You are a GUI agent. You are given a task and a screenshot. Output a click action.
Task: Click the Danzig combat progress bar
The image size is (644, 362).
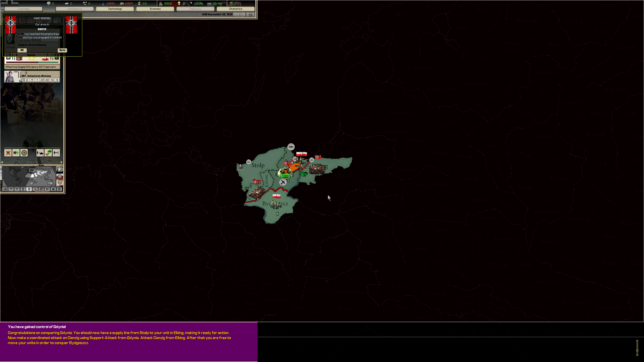point(32,62)
